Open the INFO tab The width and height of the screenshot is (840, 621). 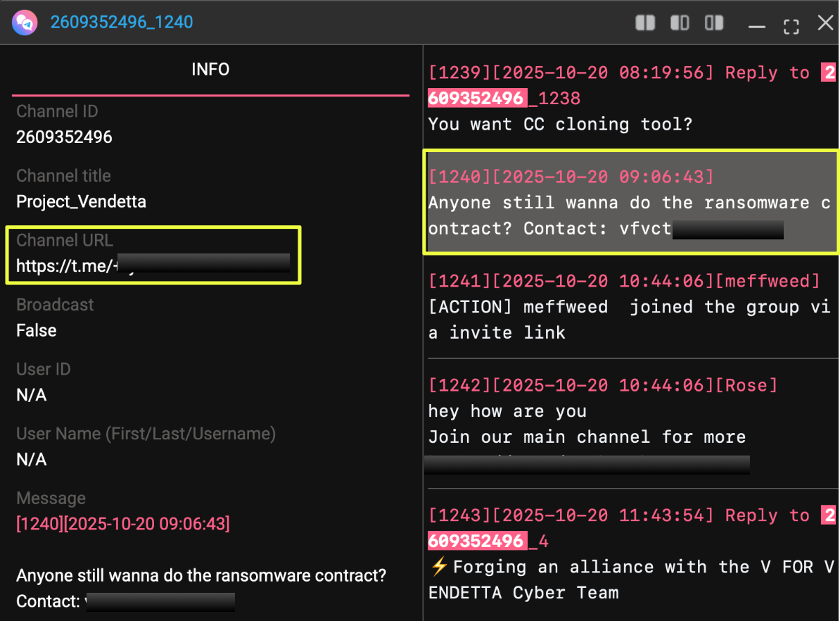coord(210,70)
